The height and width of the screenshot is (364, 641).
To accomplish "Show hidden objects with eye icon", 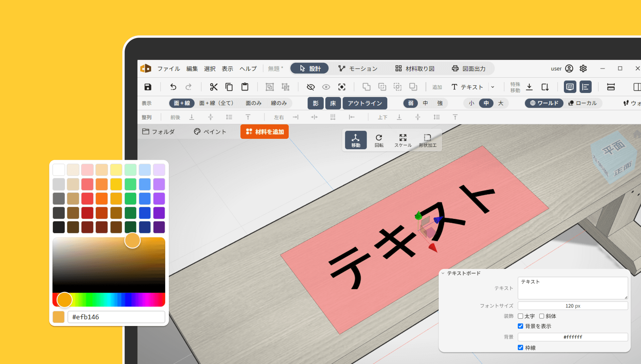I will click(326, 87).
